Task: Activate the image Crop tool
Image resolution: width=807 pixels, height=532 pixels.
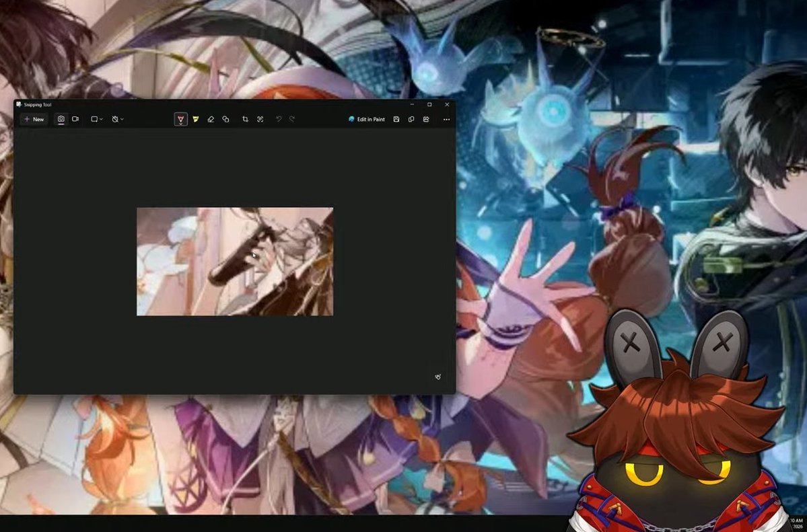Action: coord(245,119)
